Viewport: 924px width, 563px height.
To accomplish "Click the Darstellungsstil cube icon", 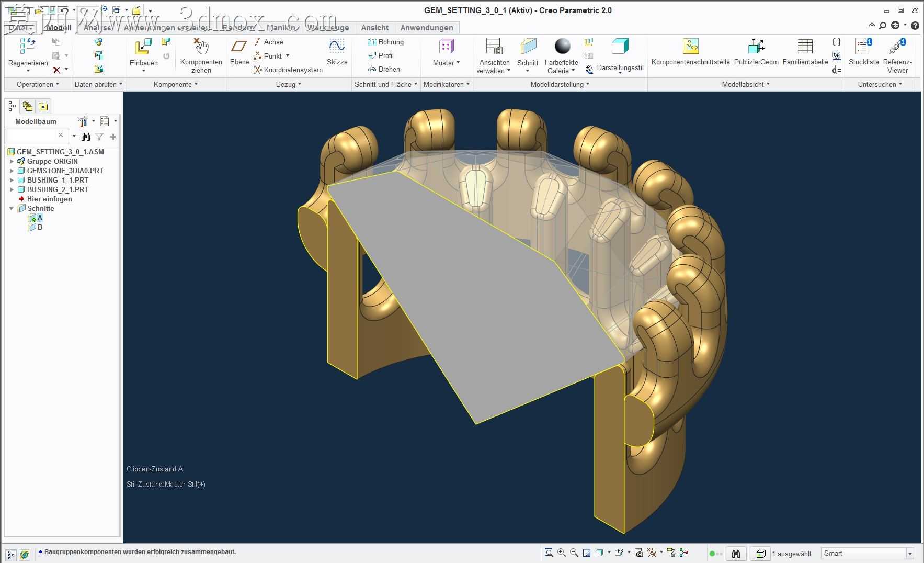I will [620, 47].
